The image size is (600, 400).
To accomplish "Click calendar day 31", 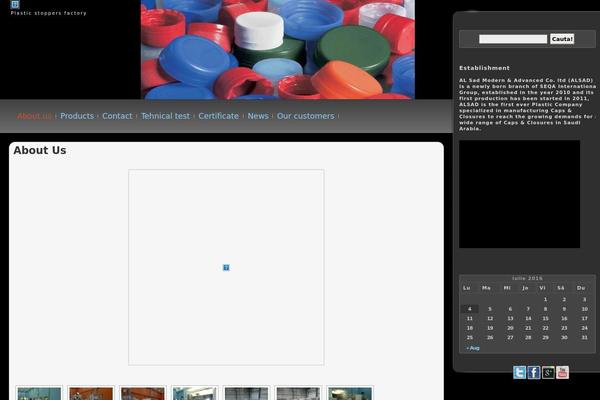I will click(x=584, y=338).
